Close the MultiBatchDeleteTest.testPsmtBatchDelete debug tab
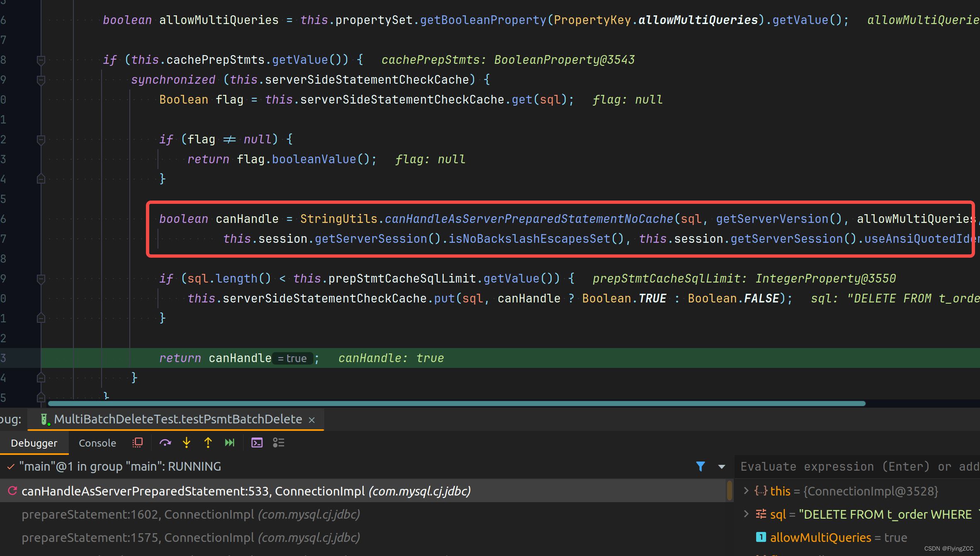 click(x=312, y=420)
